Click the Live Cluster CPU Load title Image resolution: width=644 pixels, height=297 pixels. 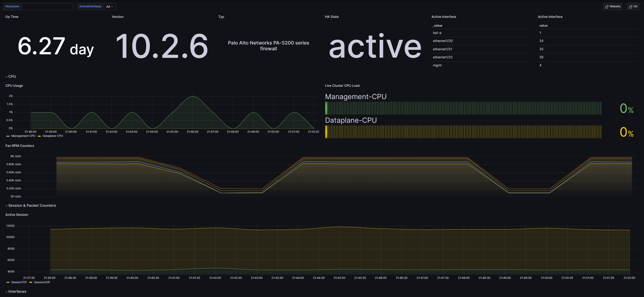[x=342, y=86]
